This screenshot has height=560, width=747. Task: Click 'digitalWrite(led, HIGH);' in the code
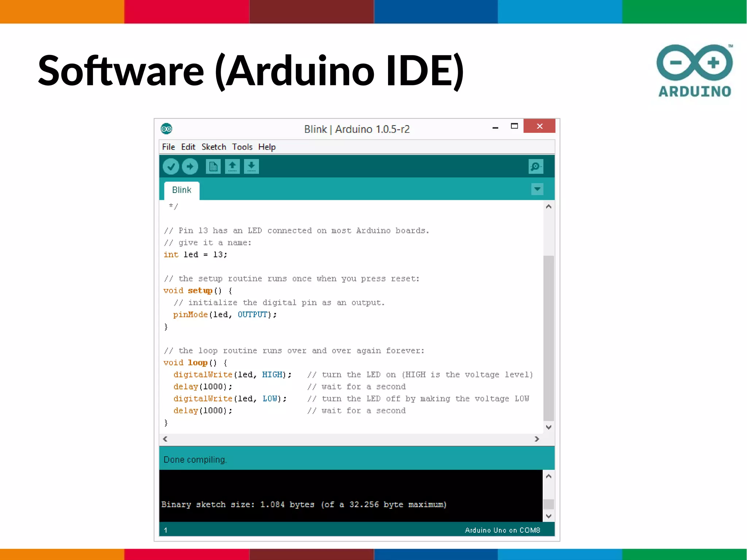(232, 375)
